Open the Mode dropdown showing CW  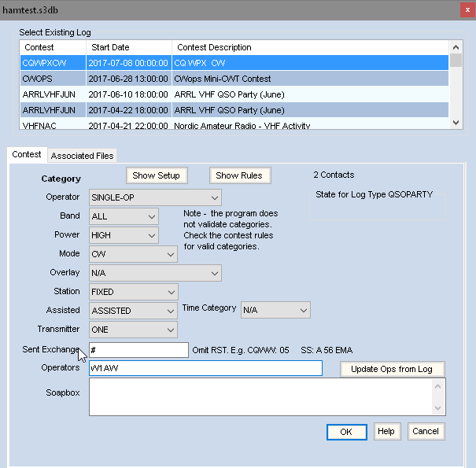point(133,254)
